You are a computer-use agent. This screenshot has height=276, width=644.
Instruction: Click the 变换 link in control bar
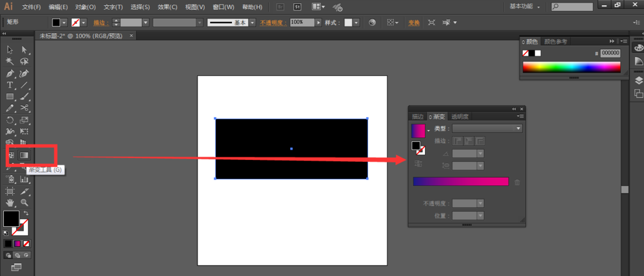point(414,23)
